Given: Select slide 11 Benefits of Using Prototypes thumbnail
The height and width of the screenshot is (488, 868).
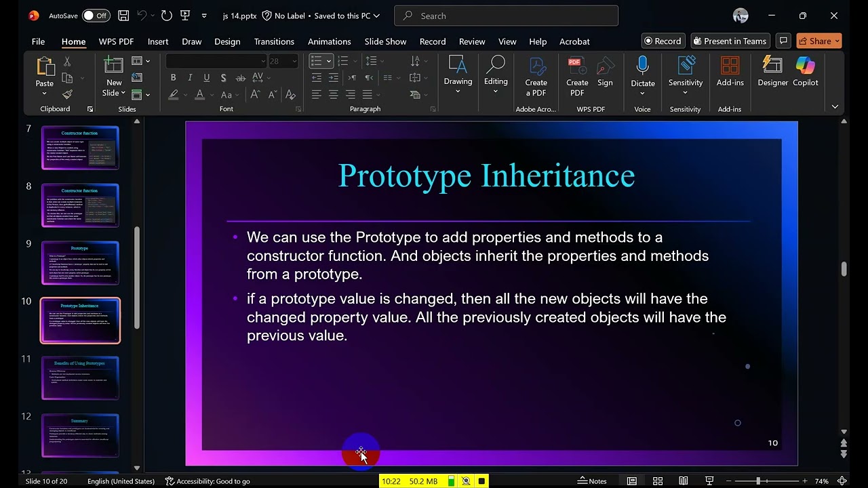Looking at the screenshot, I should [80, 378].
